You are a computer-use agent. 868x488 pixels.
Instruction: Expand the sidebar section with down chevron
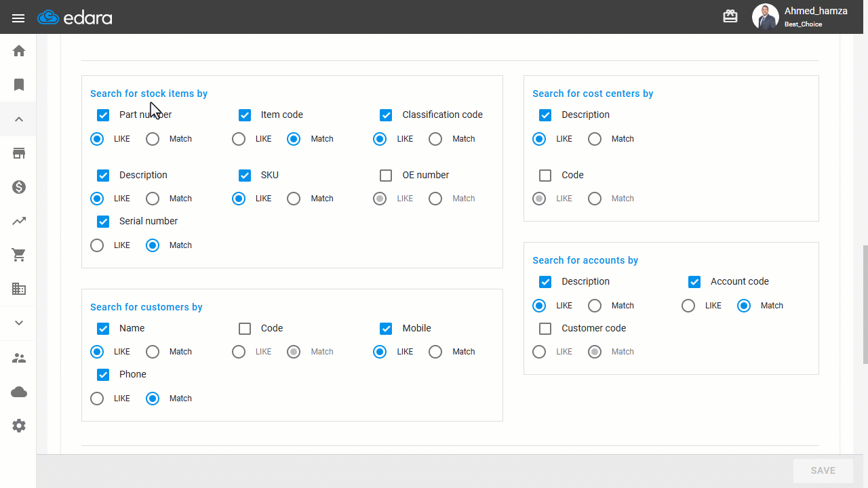(x=19, y=323)
